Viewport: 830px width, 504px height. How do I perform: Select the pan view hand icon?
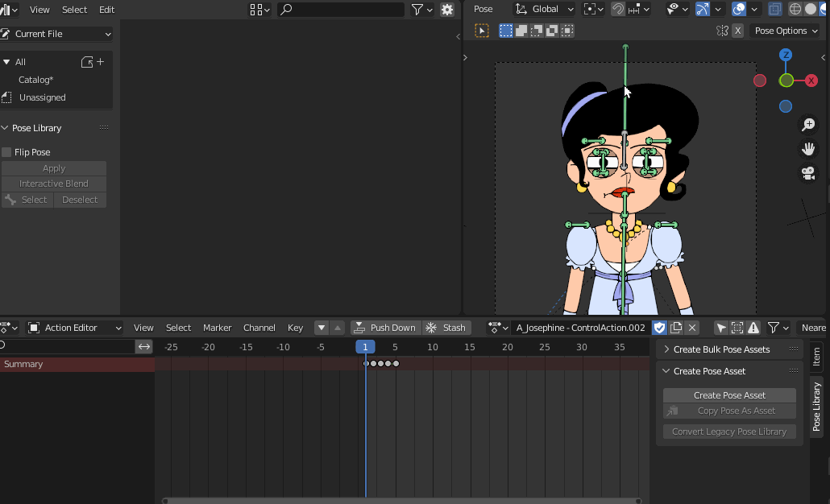click(x=807, y=149)
